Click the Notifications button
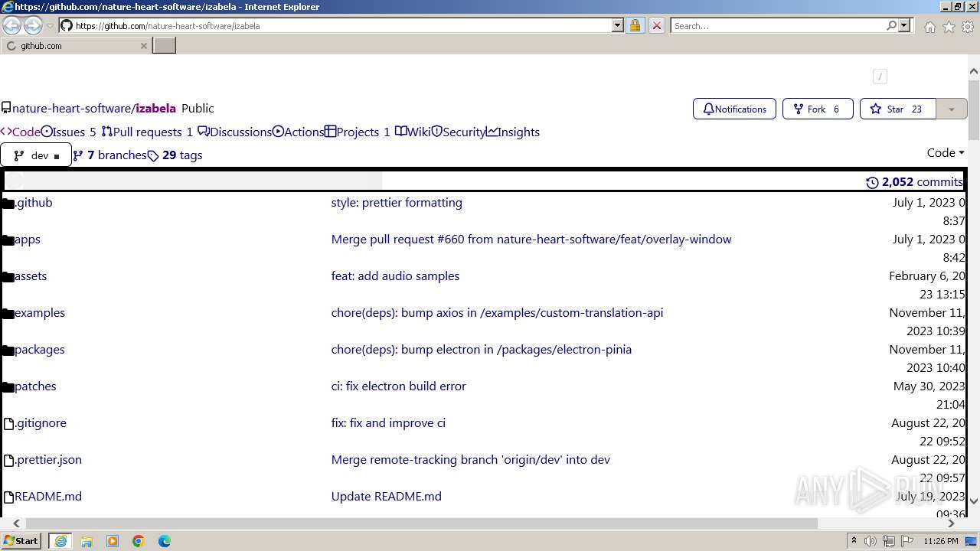Screen dimensions: 980x551 734,109
